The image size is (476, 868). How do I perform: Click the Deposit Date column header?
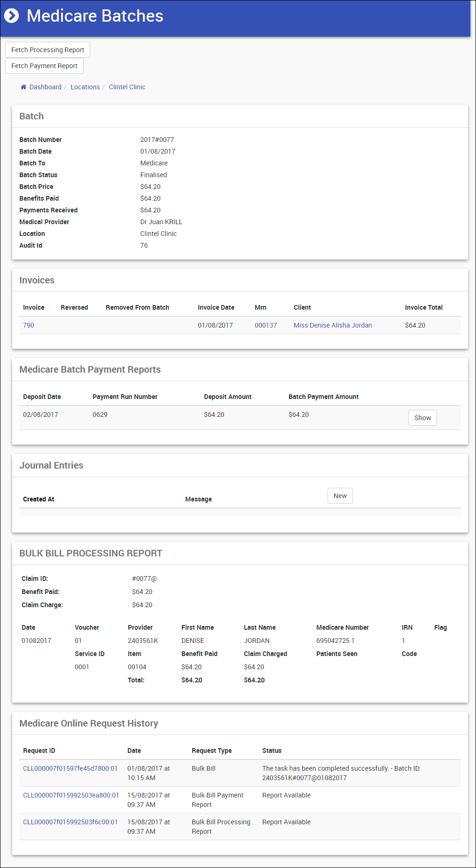click(42, 397)
